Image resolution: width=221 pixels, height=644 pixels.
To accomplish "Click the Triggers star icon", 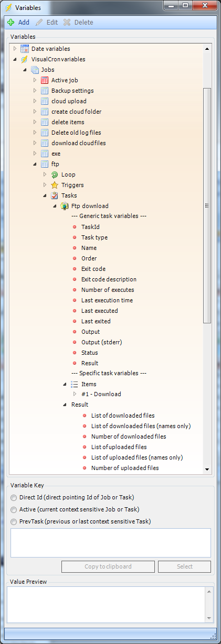I will pyautogui.click(x=55, y=185).
